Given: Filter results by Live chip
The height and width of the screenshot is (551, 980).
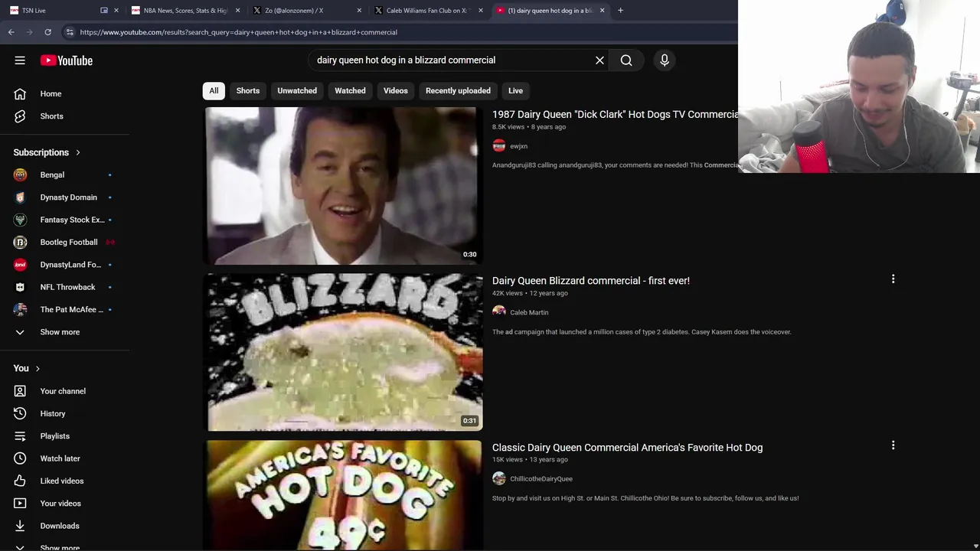Looking at the screenshot, I should click(x=515, y=90).
